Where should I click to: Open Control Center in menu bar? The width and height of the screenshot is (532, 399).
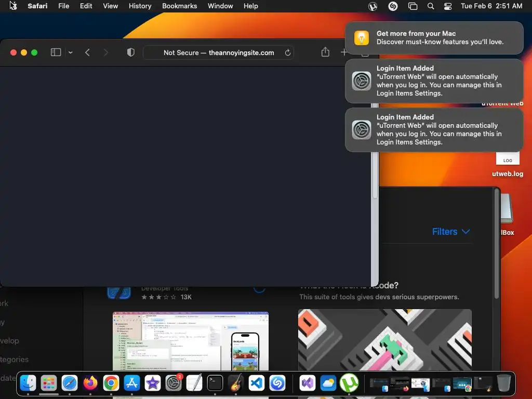click(448, 6)
